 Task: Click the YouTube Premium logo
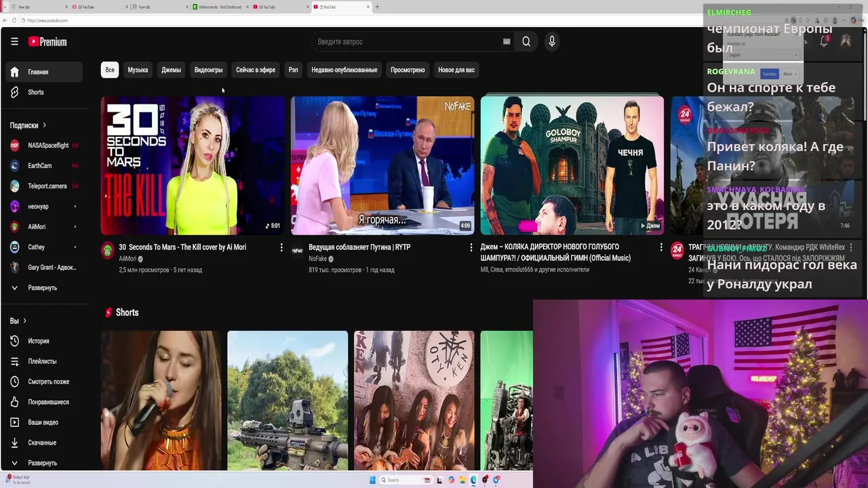(47, 41)
